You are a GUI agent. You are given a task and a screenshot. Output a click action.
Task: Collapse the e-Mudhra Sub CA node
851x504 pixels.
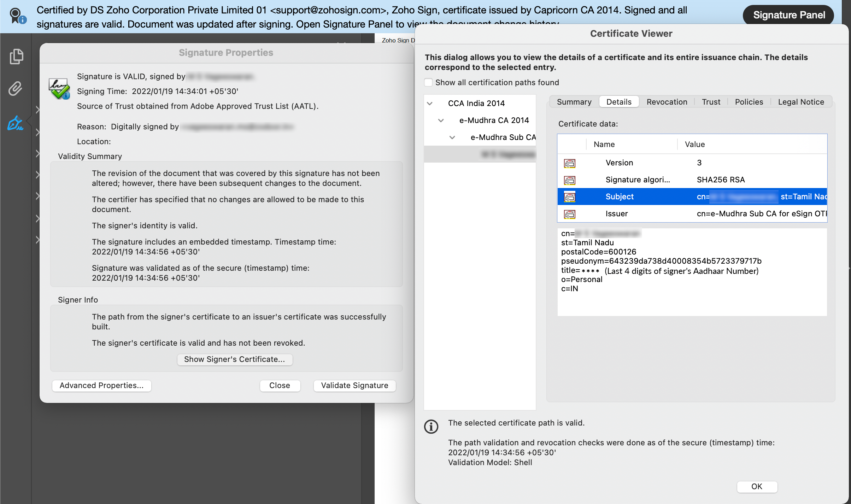[x=452, y=137]
